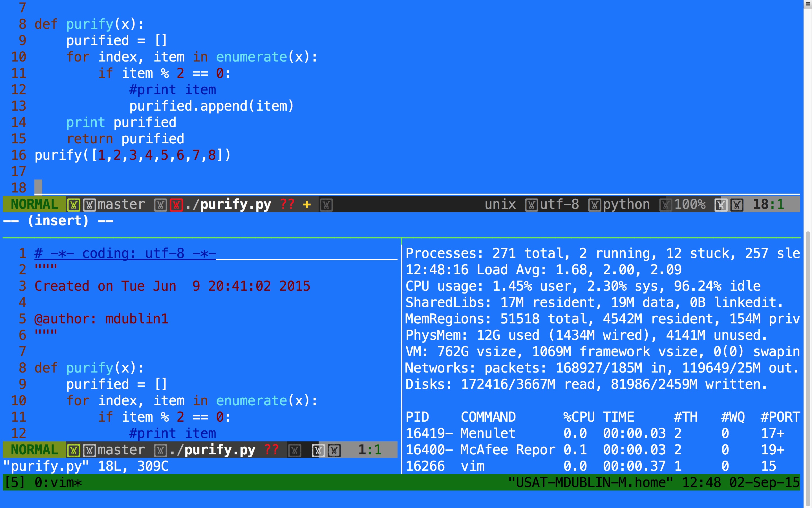Click the 100% position indicator
Image resolution: width=812 pixels, height=508 pixels.
(x=690, y=204)
